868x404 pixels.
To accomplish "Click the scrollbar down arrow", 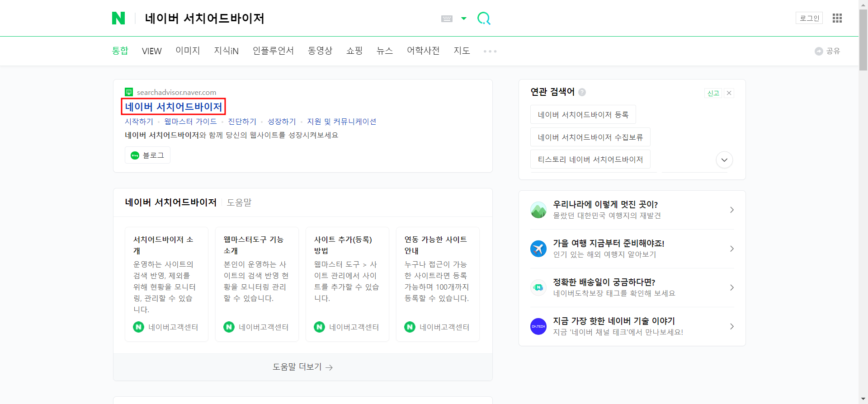I will coord(863,399).
